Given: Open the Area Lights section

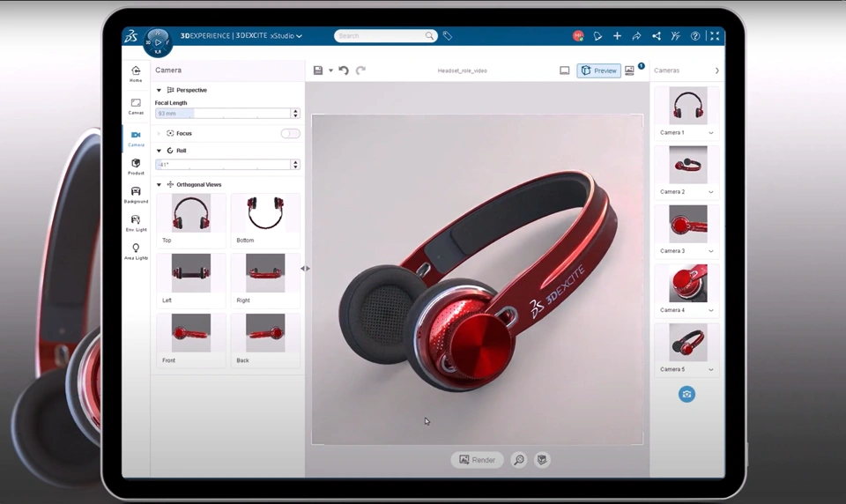Looking at the screenshot, I should click(136, 251).
